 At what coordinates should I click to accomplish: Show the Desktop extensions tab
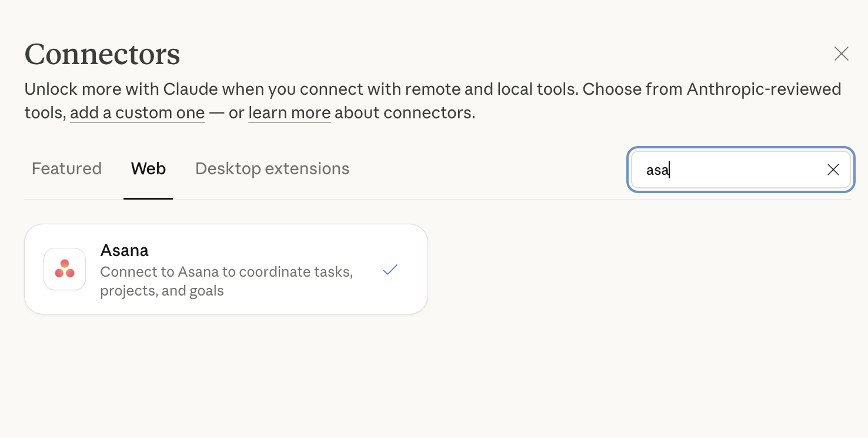tap(272, 169)
